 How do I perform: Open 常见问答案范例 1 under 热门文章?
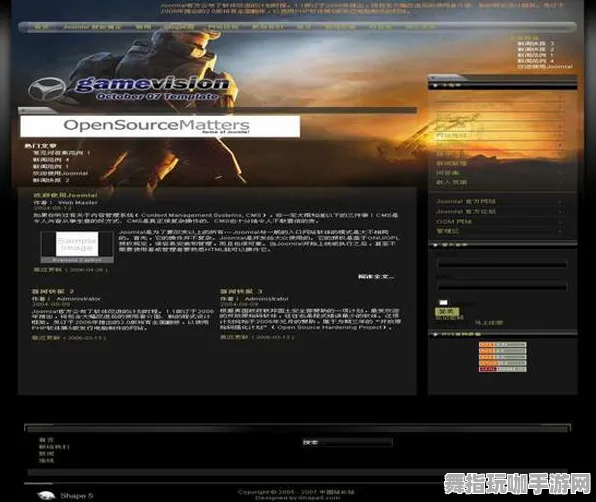pos(62,153)
